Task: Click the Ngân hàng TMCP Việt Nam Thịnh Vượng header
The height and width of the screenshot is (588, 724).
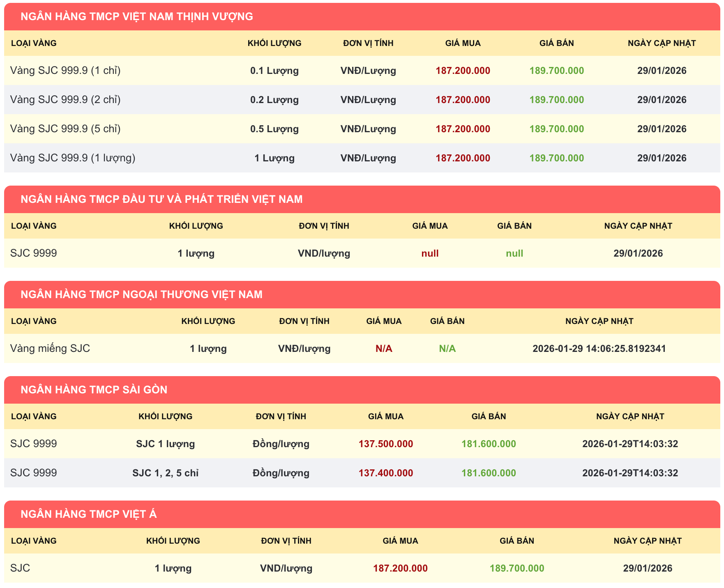Action: [x=136, y=16]
